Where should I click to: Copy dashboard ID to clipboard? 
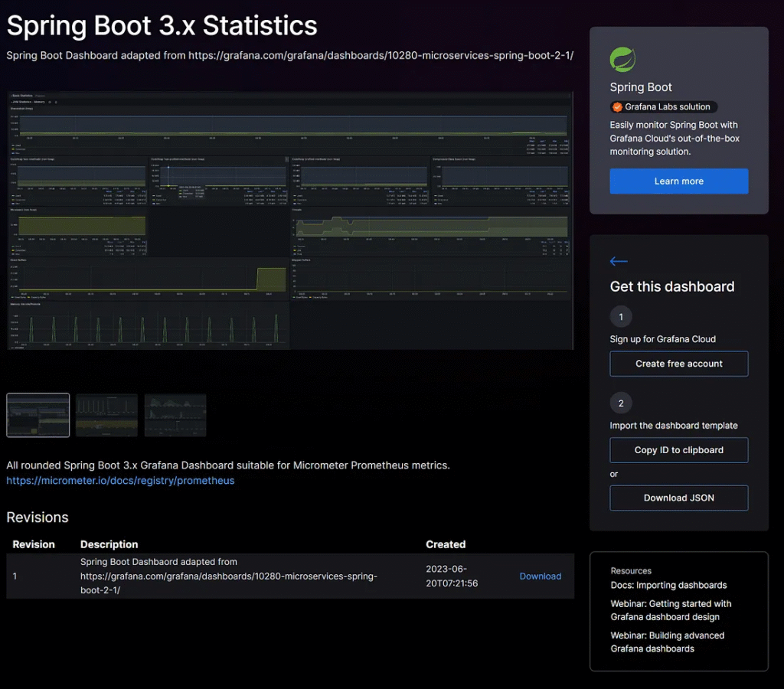tap(678, 450)
